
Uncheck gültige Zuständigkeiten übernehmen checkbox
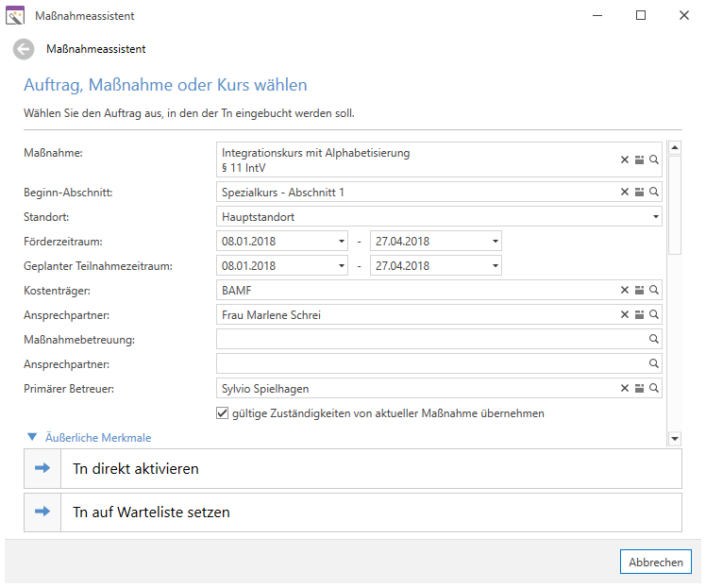pos(222,413)
